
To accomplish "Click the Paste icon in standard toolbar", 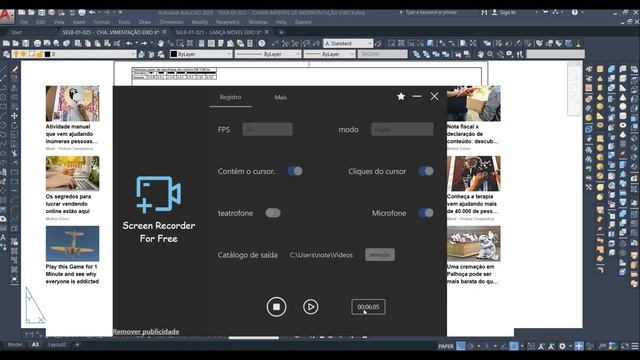I will click(98, 43).
